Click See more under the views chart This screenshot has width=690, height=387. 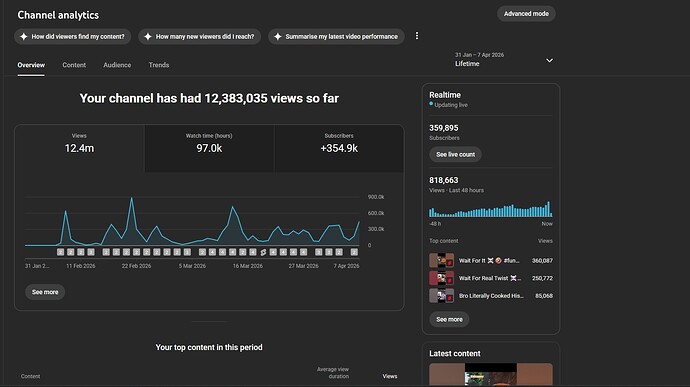[x=45, y=292]
